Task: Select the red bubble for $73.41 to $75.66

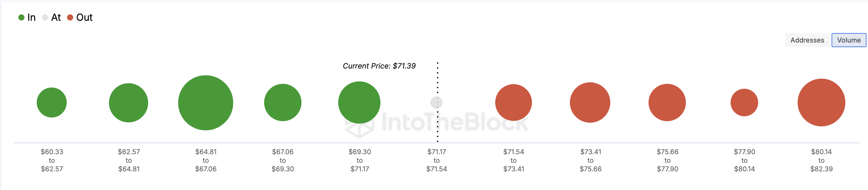Action: tap(590, 102)
